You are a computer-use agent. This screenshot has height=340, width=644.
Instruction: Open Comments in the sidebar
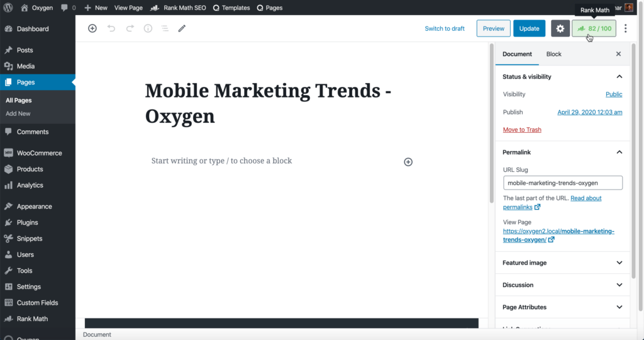(37, 132)
